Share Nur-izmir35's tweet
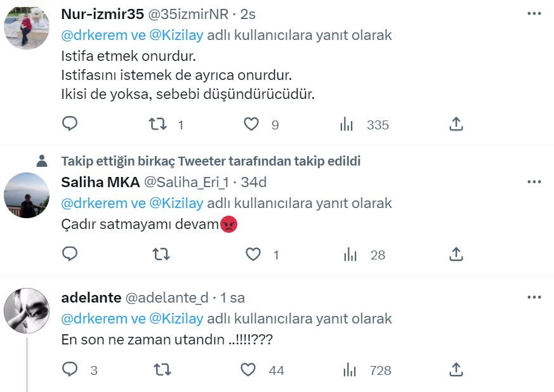Viewport: 554px width, 392px height. click(456, 124)
